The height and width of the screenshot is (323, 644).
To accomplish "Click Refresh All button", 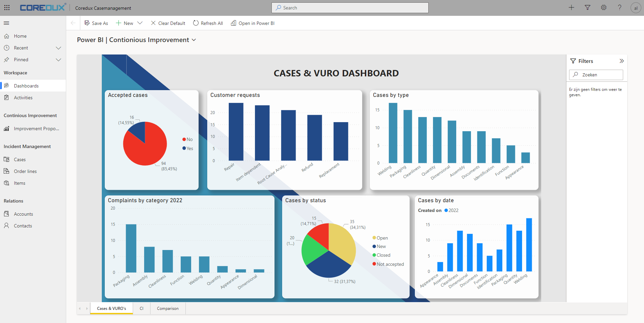I will pyautogui.click(x=208, y=23).
